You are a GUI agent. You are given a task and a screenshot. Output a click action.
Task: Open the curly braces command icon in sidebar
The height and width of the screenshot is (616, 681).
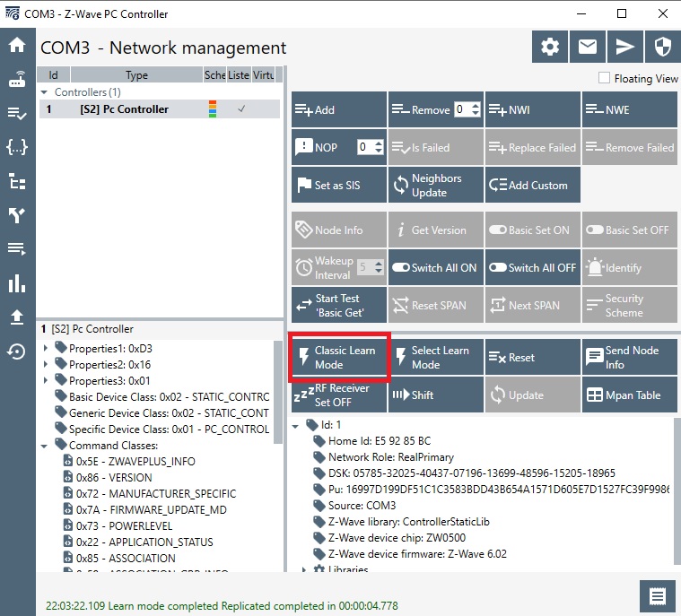(x=17, y=148)
